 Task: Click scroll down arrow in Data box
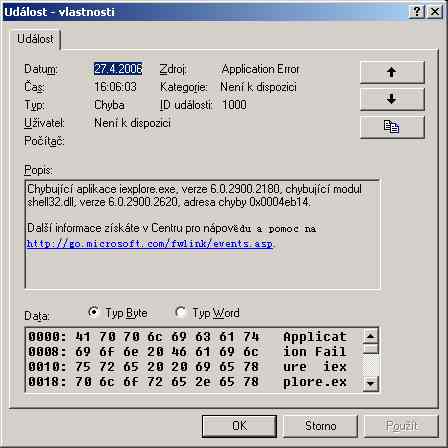point(370,383)
